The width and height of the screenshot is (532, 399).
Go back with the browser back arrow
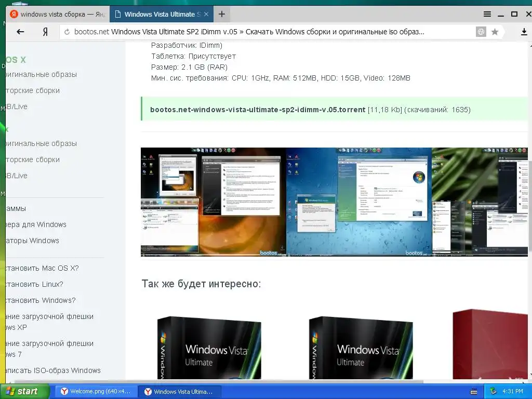(20, 32)
